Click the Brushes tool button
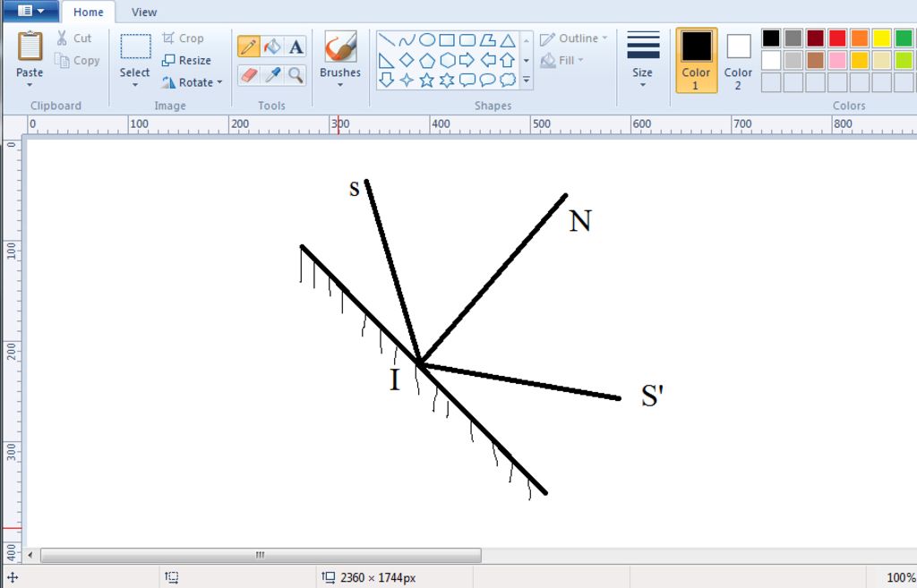 [340, 47]
